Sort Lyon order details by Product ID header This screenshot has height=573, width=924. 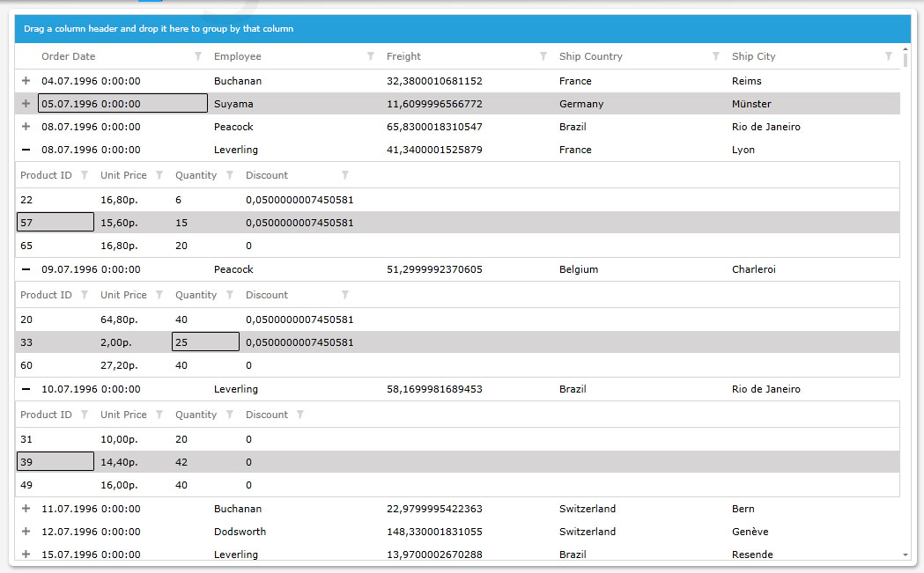[x=46, y=175]
